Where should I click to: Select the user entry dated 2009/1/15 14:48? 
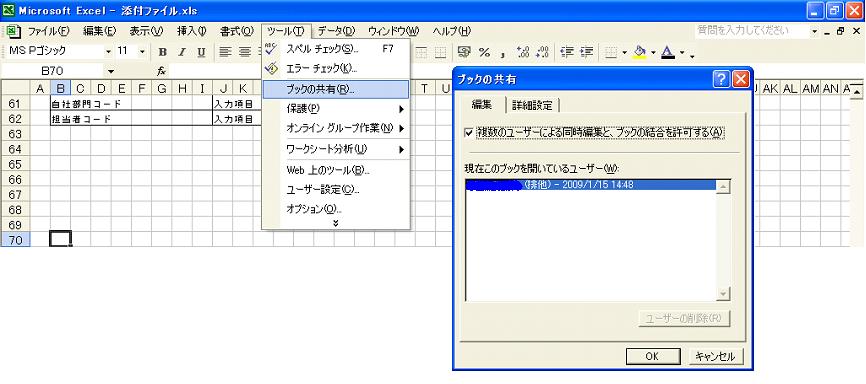(x=590, y=185)
